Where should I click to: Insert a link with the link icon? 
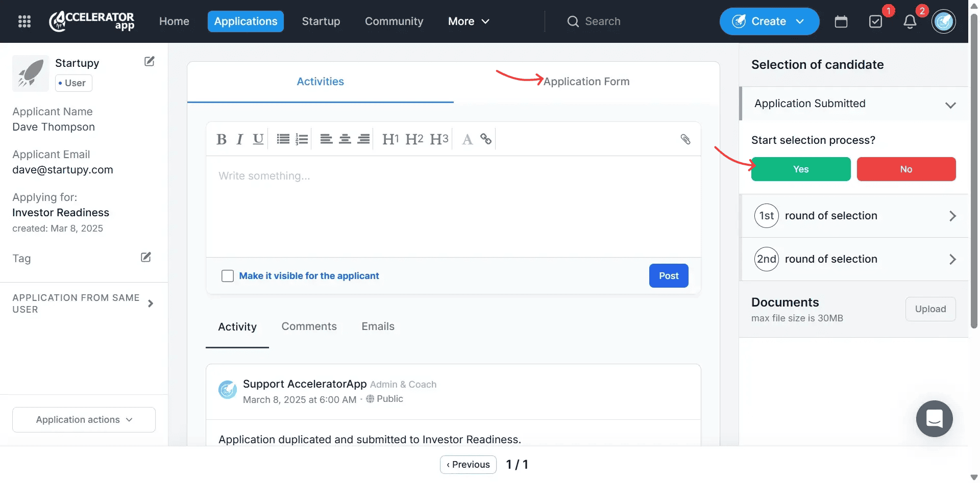pyautogui.click(x=486, y=139)
